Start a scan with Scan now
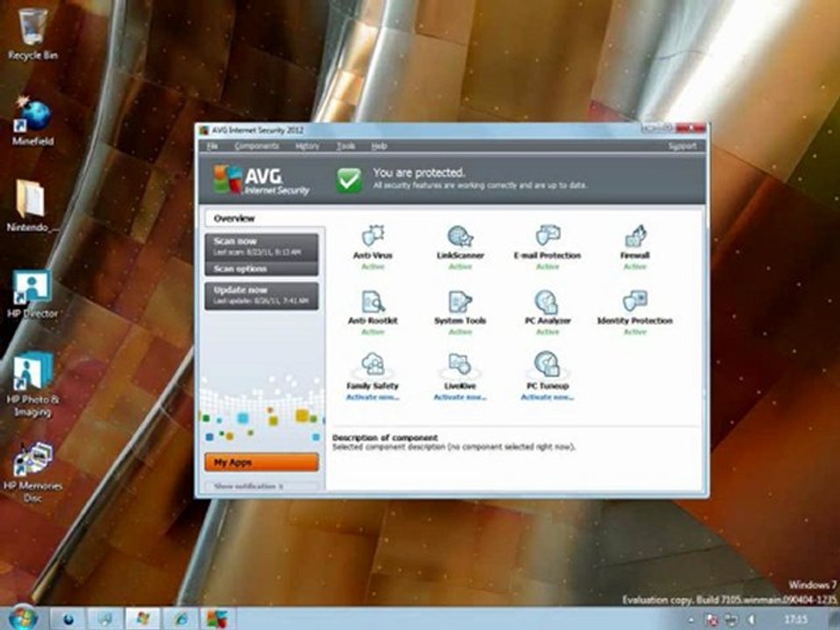 (262, 246)
